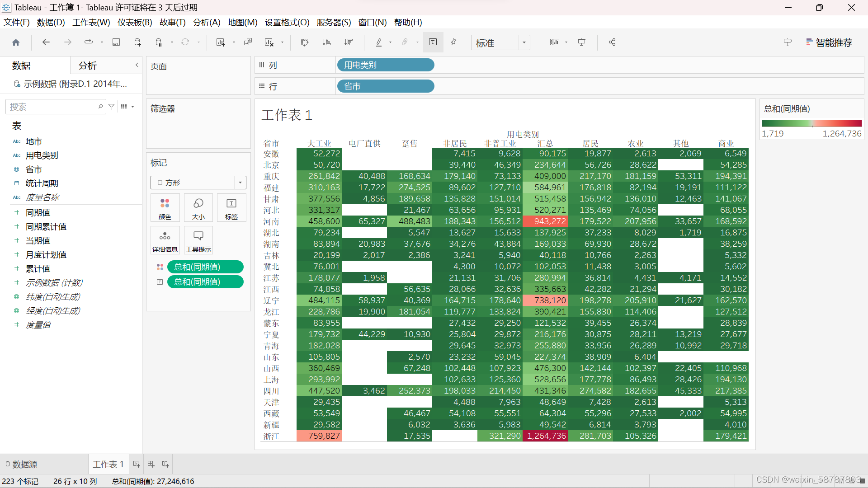868x488 pixels.
Task: Toggle the show mark labels toolbar button
Action: [433, 42]
